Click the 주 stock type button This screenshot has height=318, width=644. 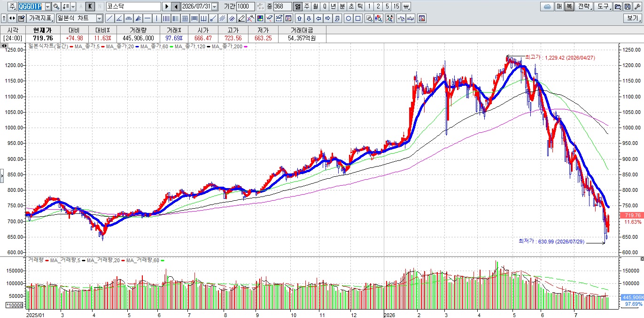coord(12,7)
